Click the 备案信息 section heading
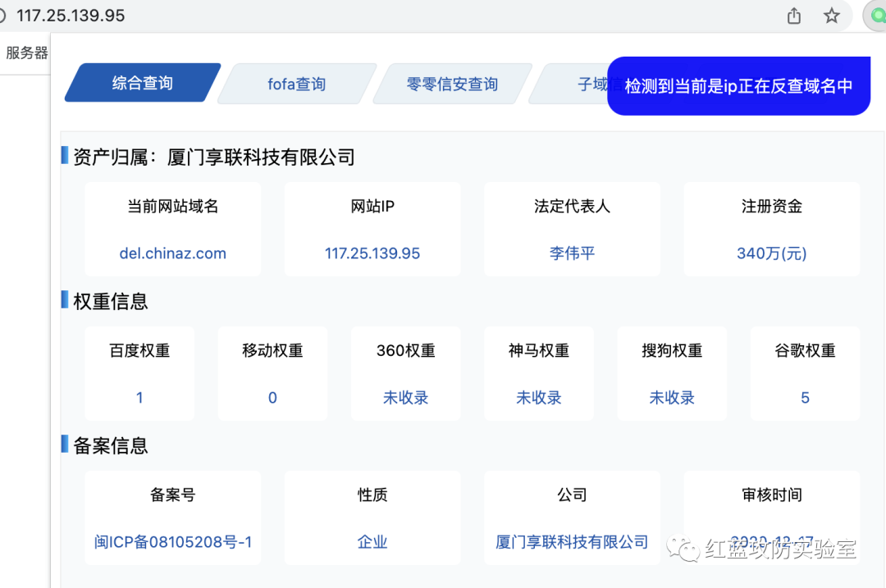 click(x=111, y=445)
